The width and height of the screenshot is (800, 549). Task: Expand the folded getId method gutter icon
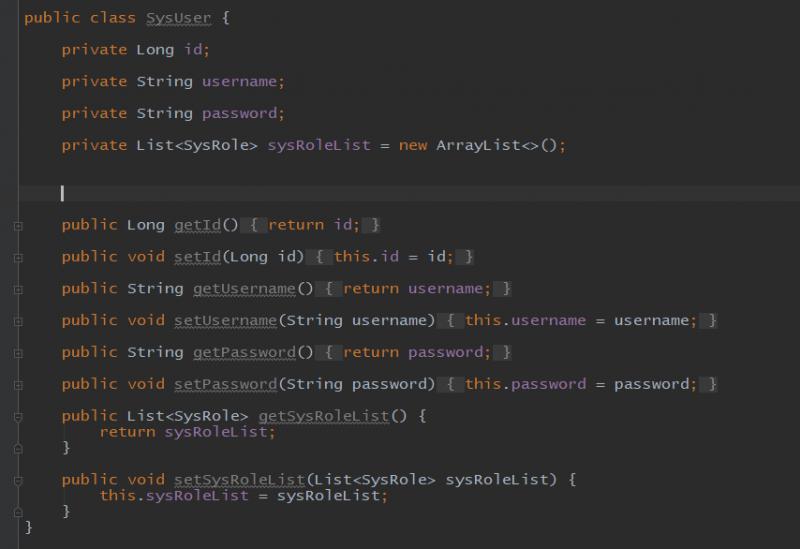coord(18,226)
